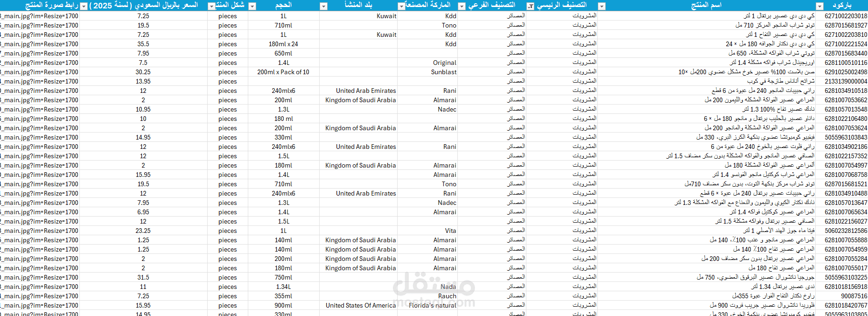Select size cell 355ml

pos(283,296)
